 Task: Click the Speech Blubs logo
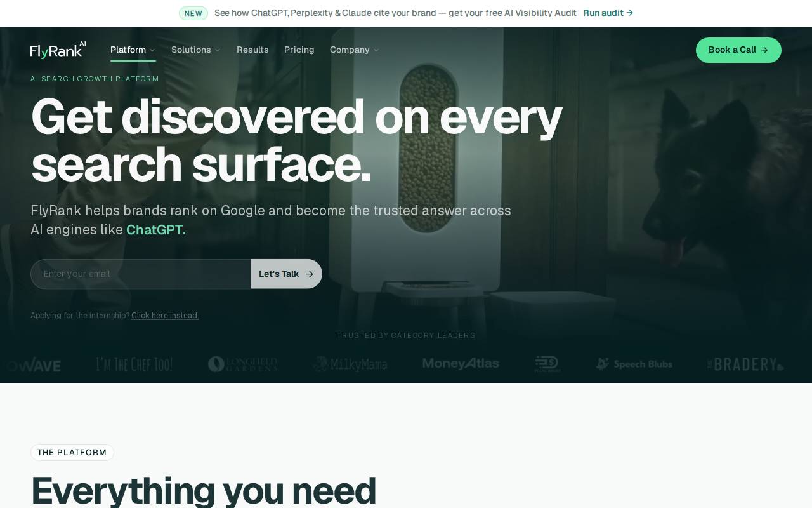point(634,364)
